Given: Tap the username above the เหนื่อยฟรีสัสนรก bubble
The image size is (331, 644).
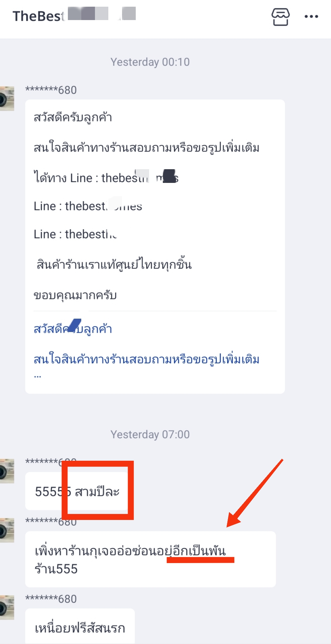Looking at the screenshot, I should coord(51,599).
